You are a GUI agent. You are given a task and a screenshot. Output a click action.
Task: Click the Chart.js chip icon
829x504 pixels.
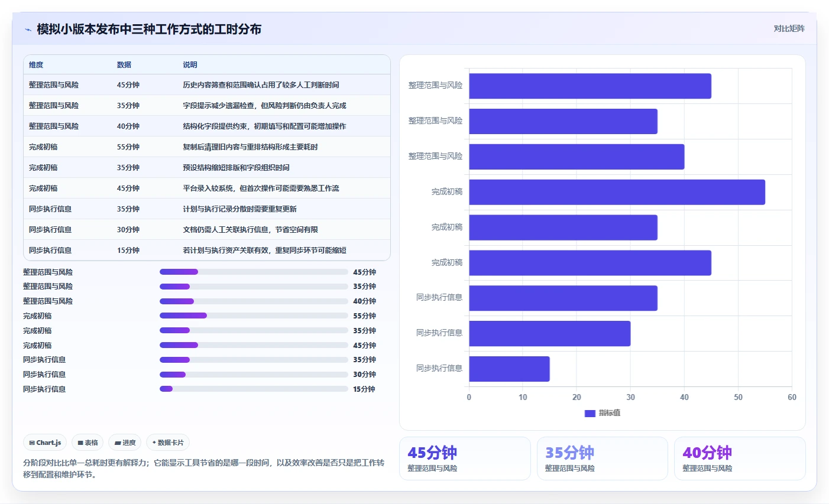pos(32,443)
